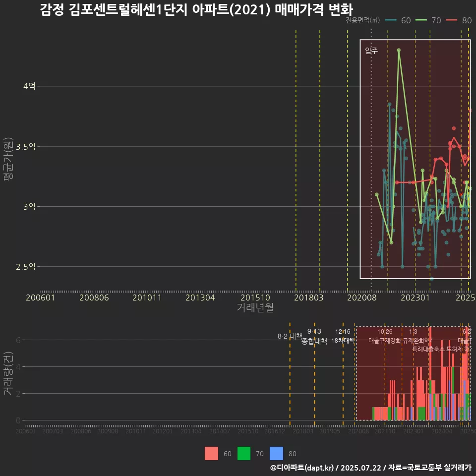The width and height of the screenshot is (476, 476).
Task: Click the 특례대출축소 annotation label
Action: click(x=428, y=349)
